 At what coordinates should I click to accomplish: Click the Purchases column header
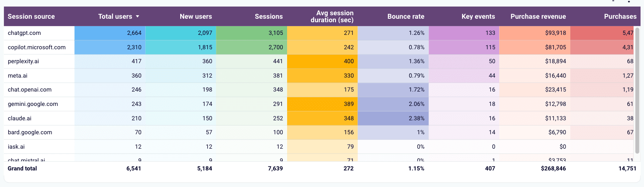(620, 17)
